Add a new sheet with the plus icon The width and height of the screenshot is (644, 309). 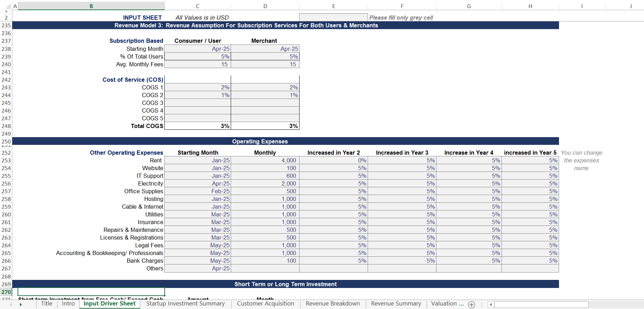[472, 305]
